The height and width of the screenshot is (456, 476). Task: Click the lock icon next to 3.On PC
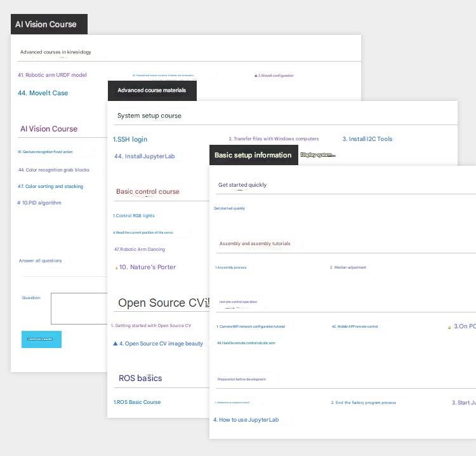point(449,327)
